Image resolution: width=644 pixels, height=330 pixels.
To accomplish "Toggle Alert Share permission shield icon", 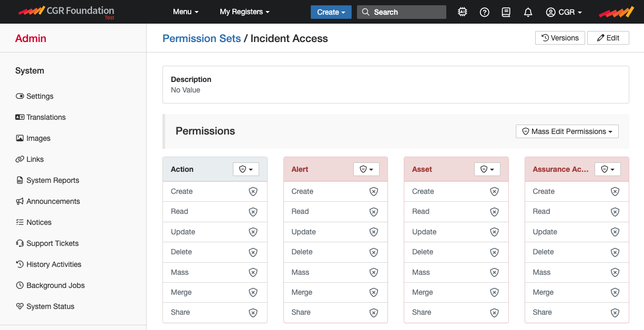I will pyautogui.click(x=374, y=313).
